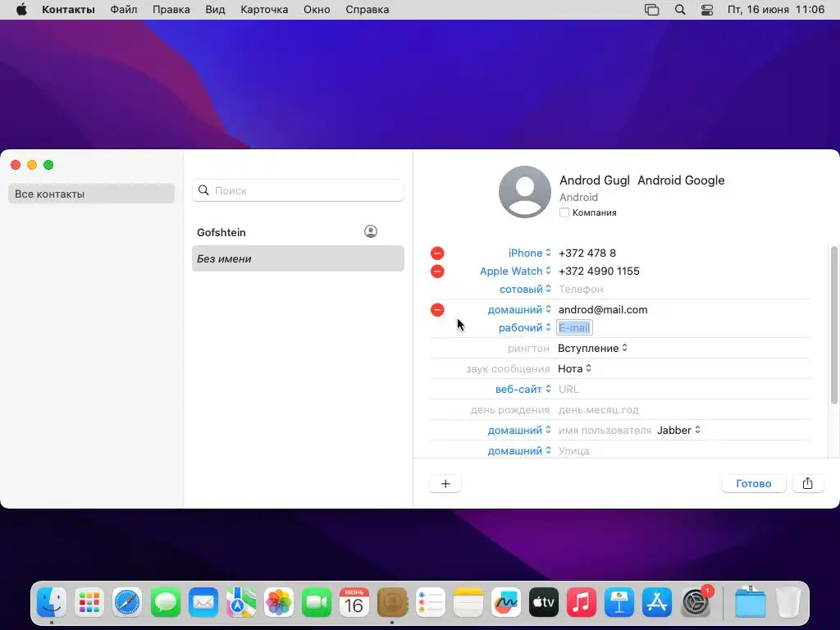Remove the androd@mail.com email entry
Screen dimensions: 840x630
(437, 309)
